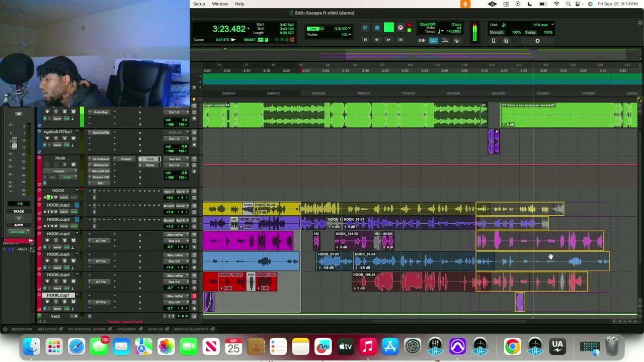The image size is (644, 362).
Task: Arm the transport Record button
Action: pyautogui.click(x=400, y=28)
